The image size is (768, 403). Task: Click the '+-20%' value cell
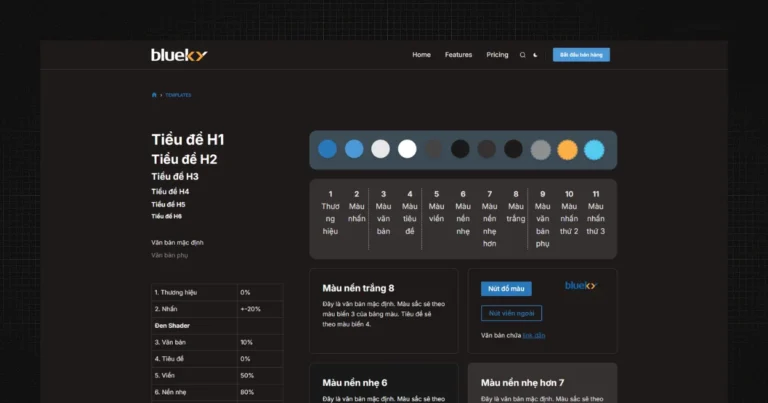point(260,309)
